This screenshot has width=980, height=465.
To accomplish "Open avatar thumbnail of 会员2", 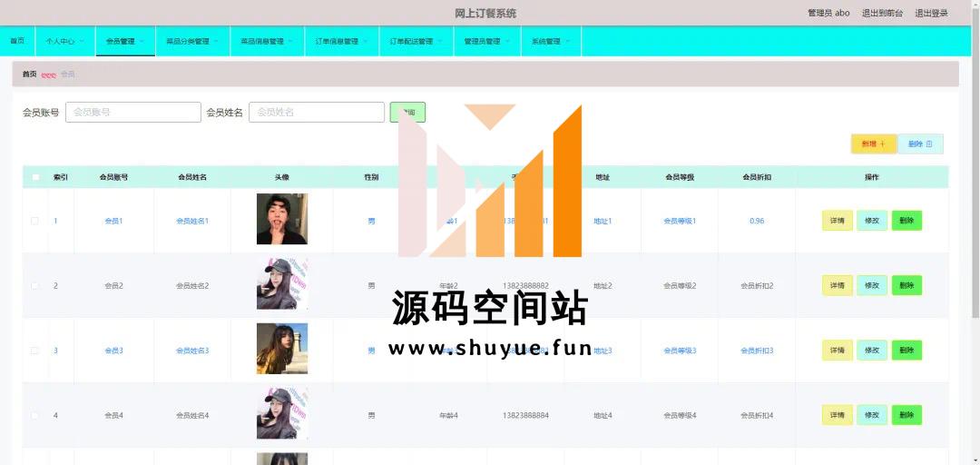I will point(282,283).
